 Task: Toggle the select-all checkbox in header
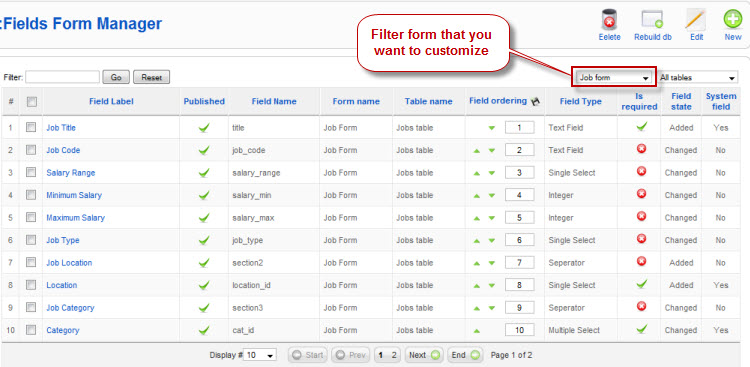click(x=32, y=101)
